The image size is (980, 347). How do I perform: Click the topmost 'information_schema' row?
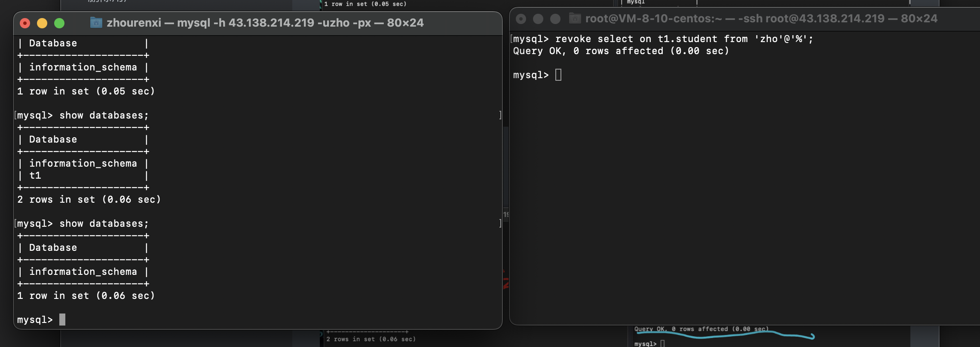(83, 67)
